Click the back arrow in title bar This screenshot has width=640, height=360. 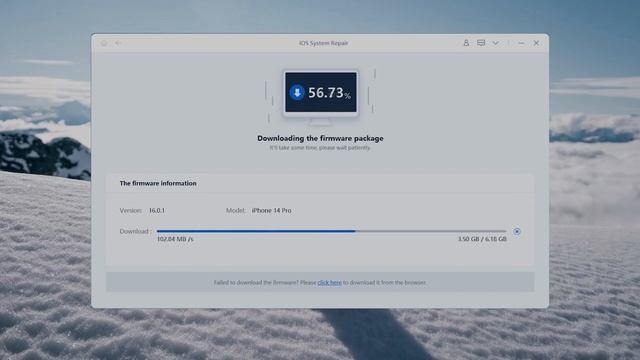[118, 43]
